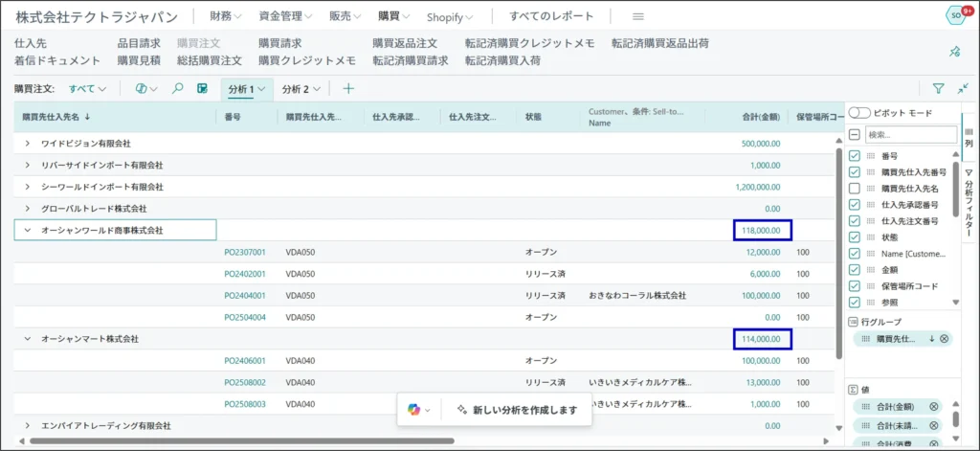Viewport: 980px width, 451px height.
Task: Open purchase order PO2307001 link
Action: [244, 252]
